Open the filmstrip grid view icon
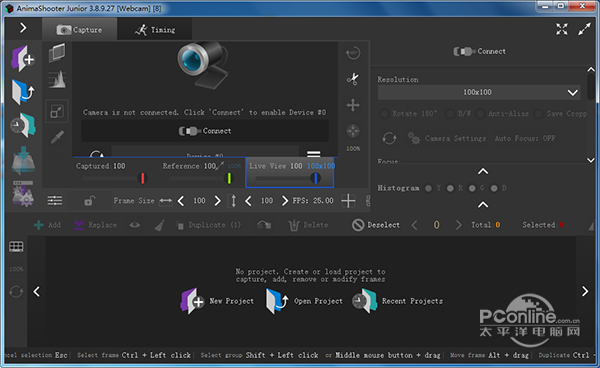This screenshot has height=368, width=600. [16, 247]
